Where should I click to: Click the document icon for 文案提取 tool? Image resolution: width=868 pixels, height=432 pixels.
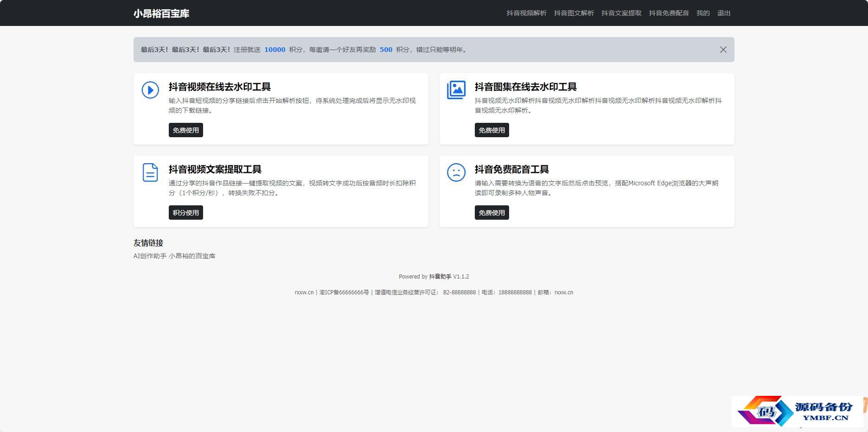[x=150, y=172]
